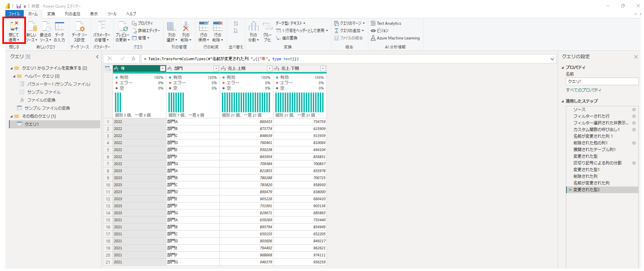Image resolution: width=644 pixels, height=271 pixels.
Task: Collapse クエリ1からファイルを変換する folder
Action: pyautogui.click(x=11, y=68)
